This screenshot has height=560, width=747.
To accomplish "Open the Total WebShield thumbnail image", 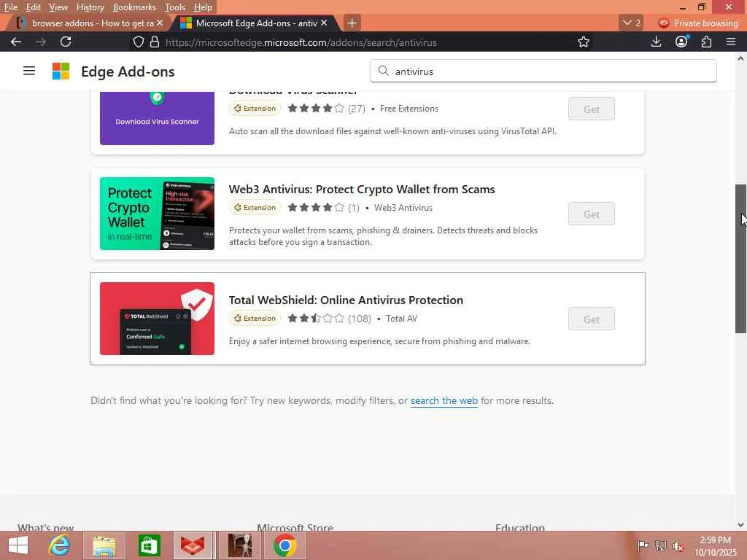I will [157, 319].
